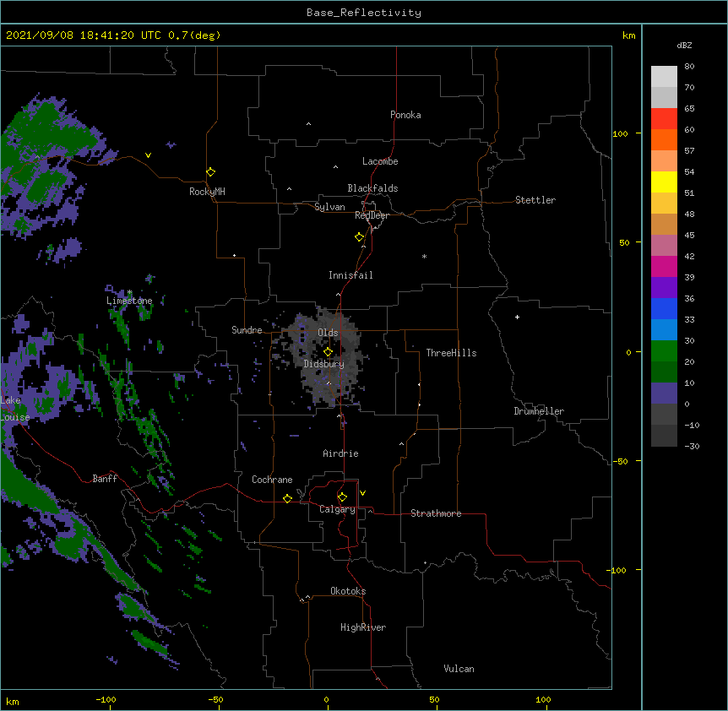The width and height of the screenshot is (728, 711).
Task: Click the ThreeHills label
Action: click(x=451, y=353)
